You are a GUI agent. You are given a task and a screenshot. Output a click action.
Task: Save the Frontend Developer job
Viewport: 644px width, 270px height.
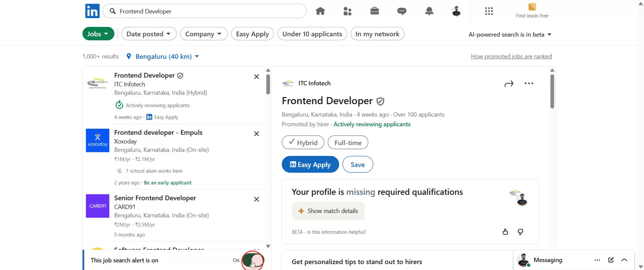click(358, 164)
